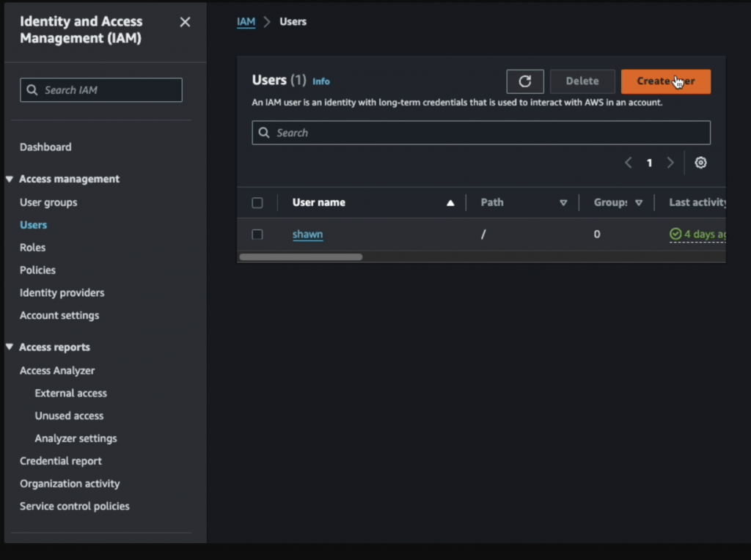Open the shawn user link
751x560 pixels.
pos(307,235)
